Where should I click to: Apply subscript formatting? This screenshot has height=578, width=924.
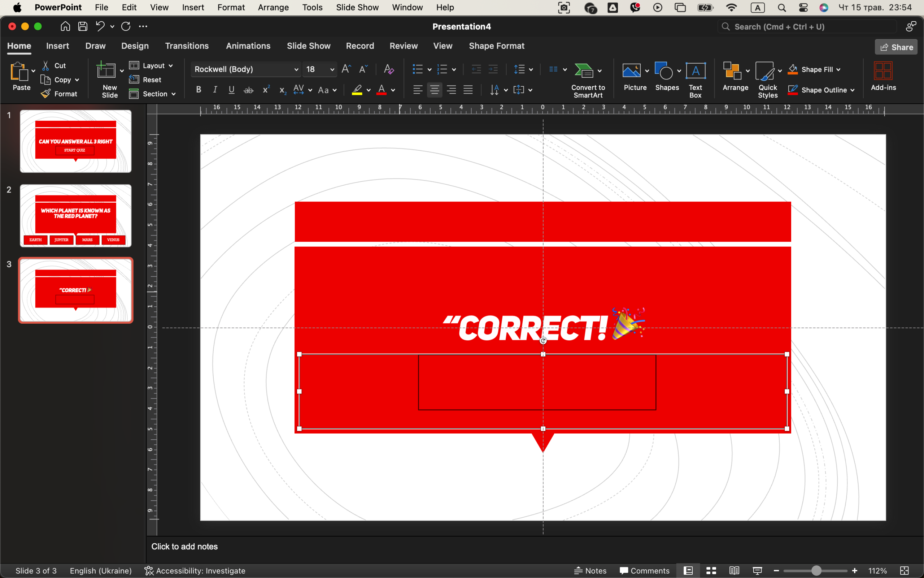pyautogui.click(x=283, y=90)
